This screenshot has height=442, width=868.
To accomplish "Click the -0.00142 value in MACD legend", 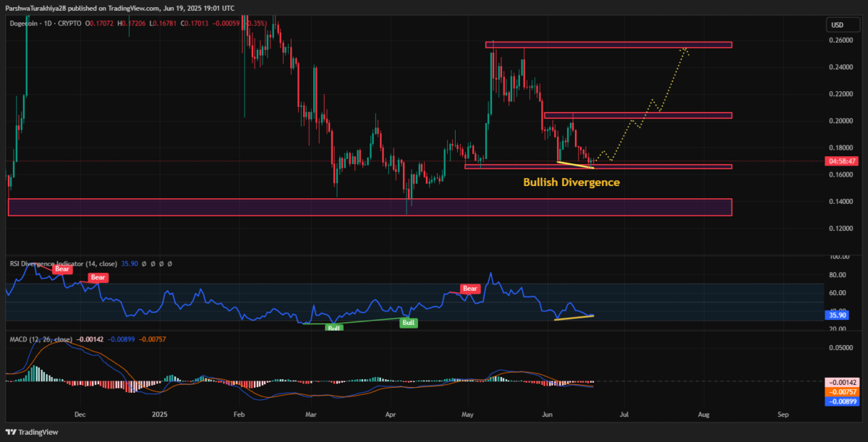I will point(90,339).
